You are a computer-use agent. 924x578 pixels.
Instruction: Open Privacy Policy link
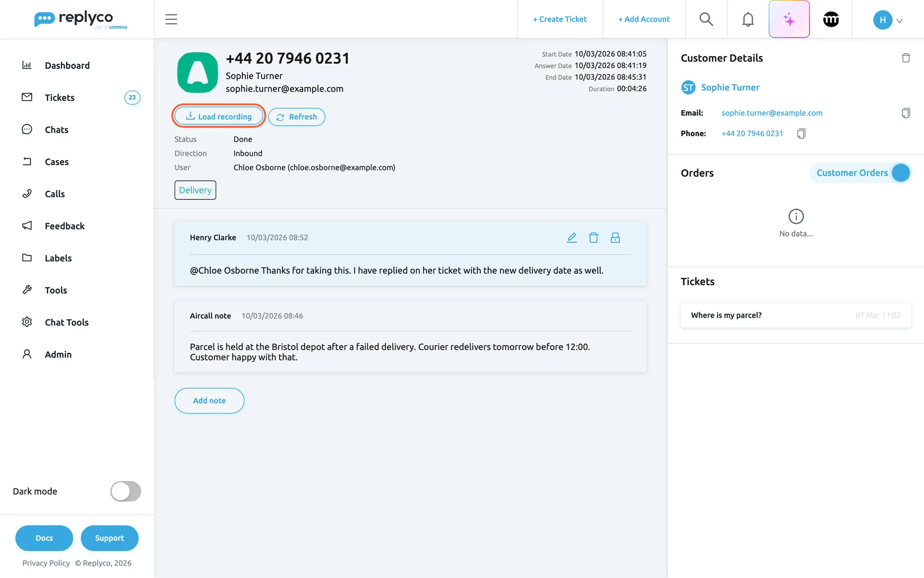coord(46,563)
